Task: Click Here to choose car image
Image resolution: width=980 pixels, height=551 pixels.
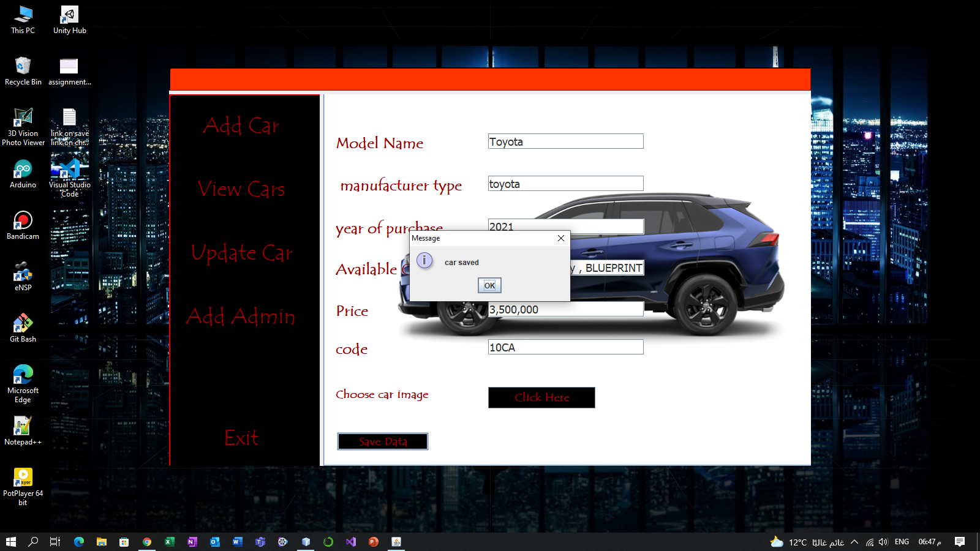Action: (541, 397)
